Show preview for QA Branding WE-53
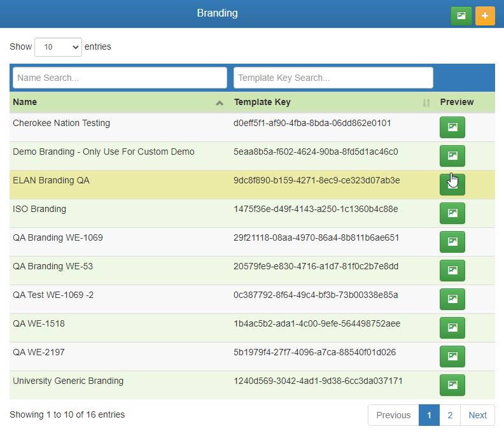This screenshot has width=504, height=438. pos(452,271)
